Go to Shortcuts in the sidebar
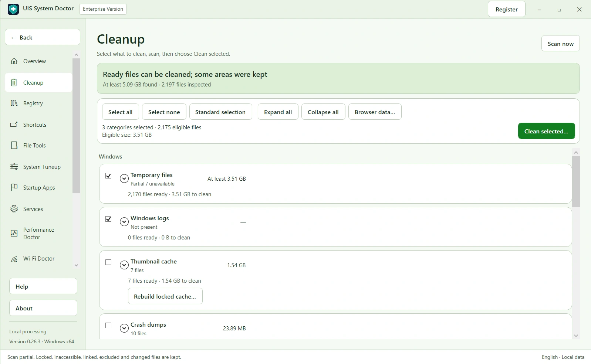The width and height of the screenshot is (591, 364). [x=38, y=125]
